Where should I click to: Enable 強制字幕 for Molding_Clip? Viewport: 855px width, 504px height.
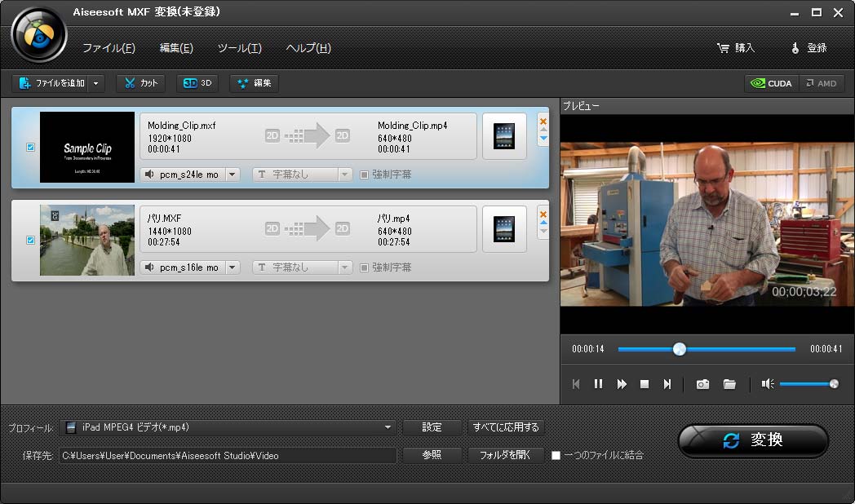coord(364,175)
